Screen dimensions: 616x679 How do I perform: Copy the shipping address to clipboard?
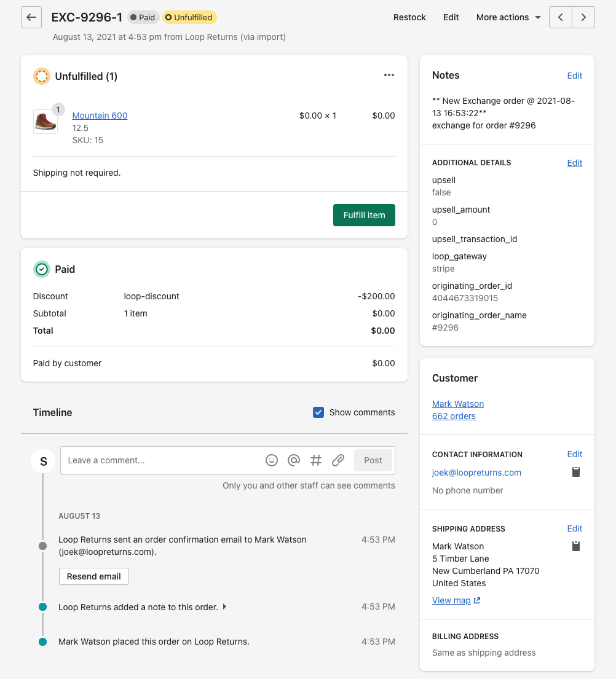click(x=576, y=546)
